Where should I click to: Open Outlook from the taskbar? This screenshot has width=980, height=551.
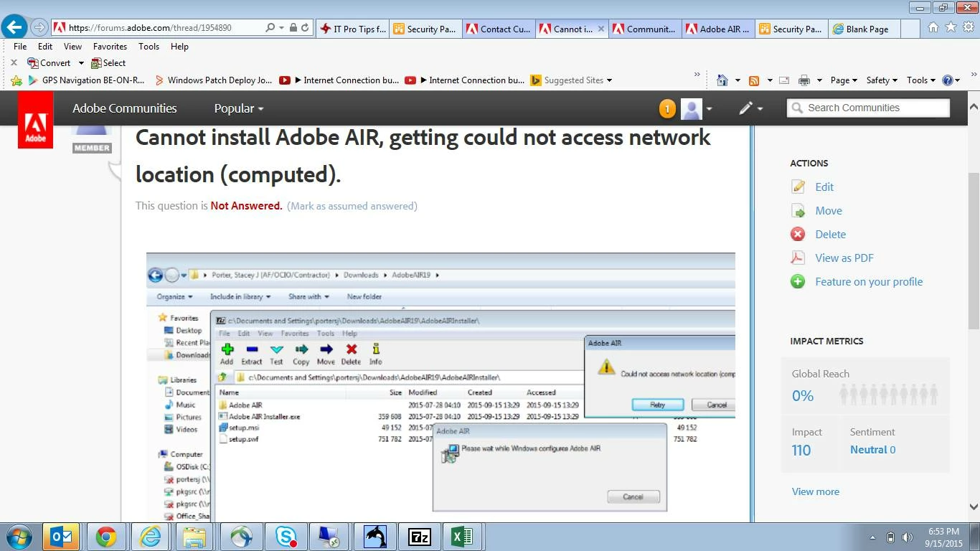click(x=61, y=537)
